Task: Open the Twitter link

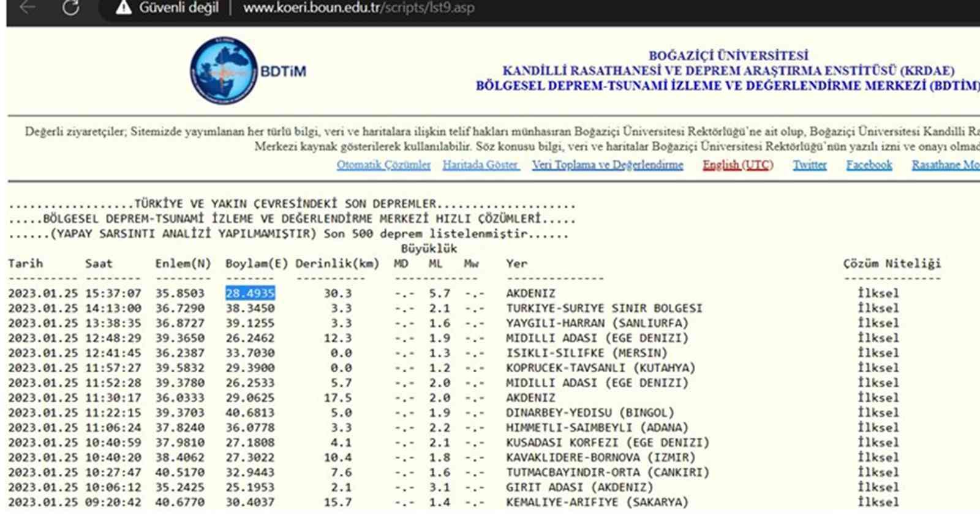Action: [x=810, y=165]
